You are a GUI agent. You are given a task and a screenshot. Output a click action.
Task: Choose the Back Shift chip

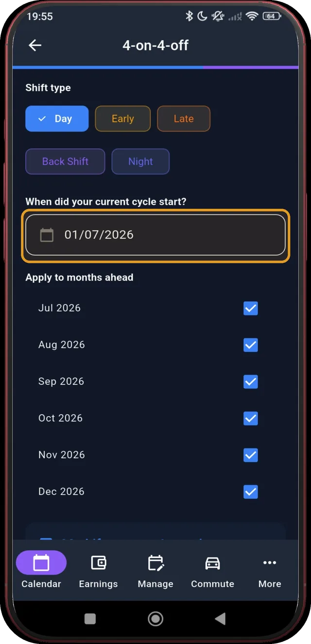(65, 162)
